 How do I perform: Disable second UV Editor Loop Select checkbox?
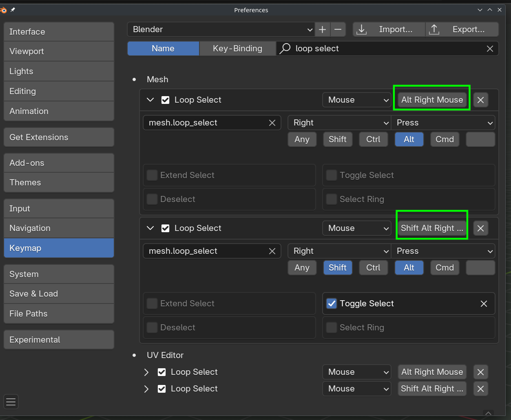tap(161, 389)
